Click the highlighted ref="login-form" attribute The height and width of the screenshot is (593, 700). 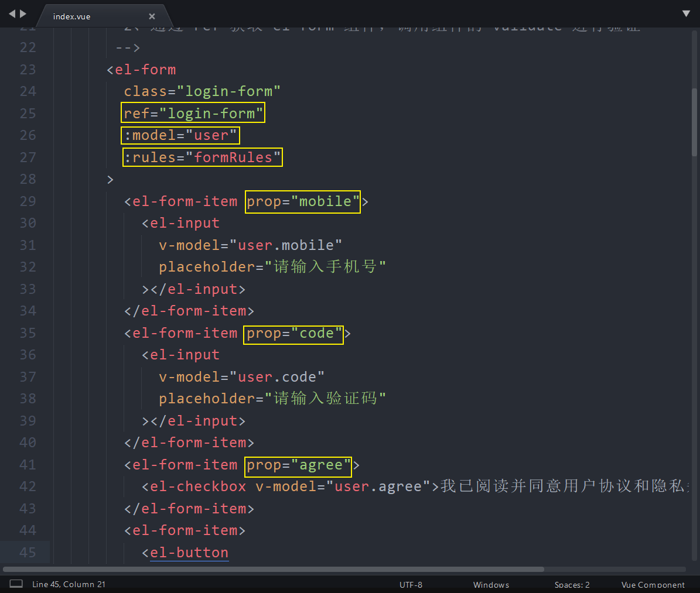click(x=193, y=113)
